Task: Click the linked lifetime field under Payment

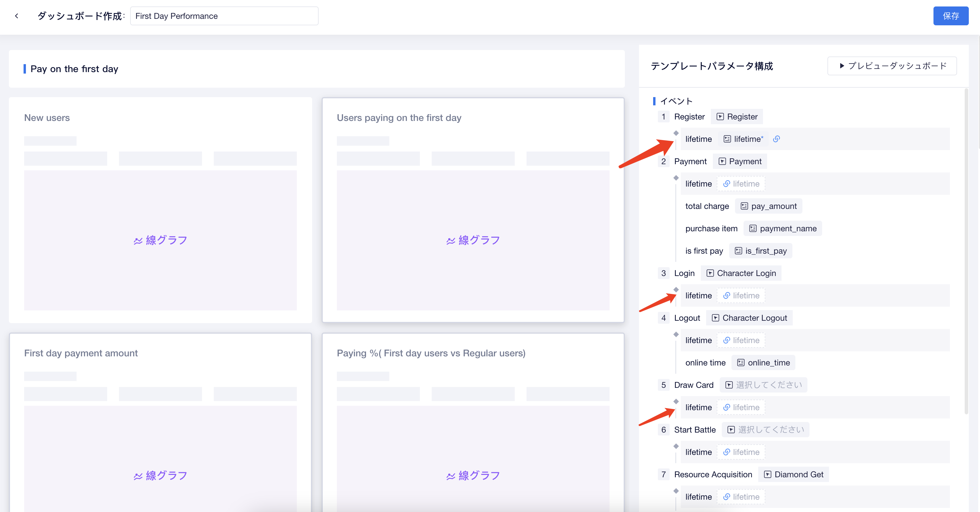Action: click(741, 184)
